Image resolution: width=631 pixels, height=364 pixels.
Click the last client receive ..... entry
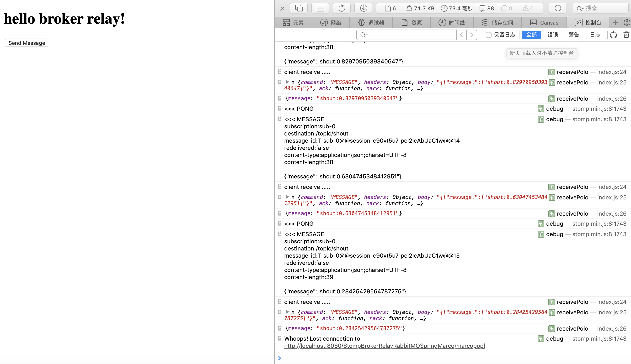[307, 302]
